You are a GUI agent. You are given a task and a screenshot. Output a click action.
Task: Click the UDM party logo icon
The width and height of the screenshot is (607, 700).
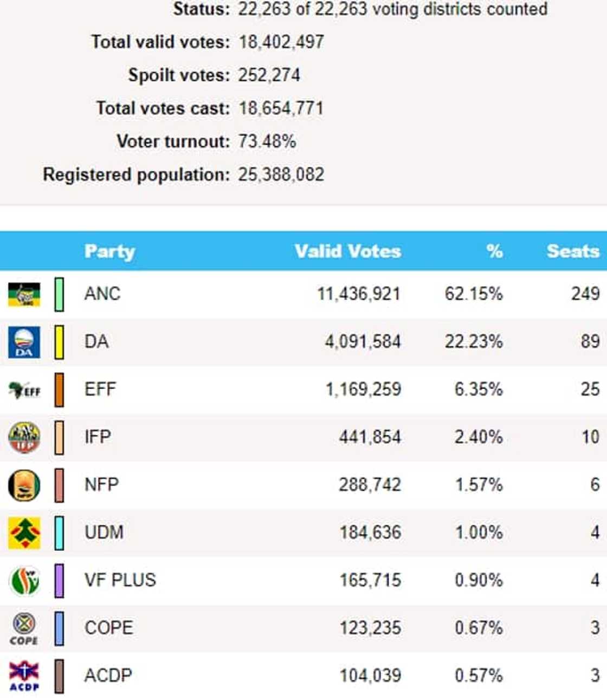pos(24,533)
